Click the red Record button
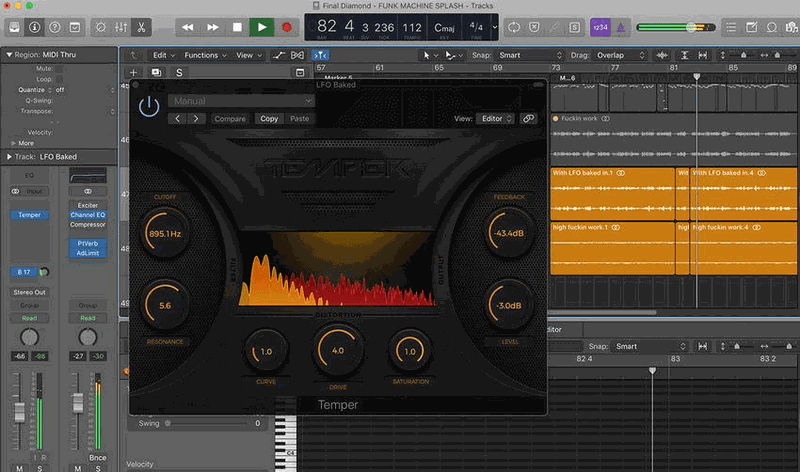This screenshot has height=472, width=800. (x=287, y=27)
